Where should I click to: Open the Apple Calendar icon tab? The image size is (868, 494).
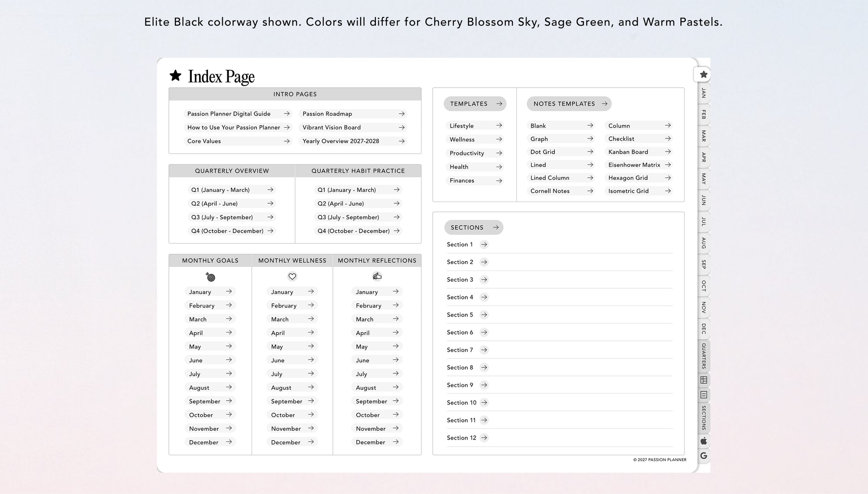click(x=704, y=441)
